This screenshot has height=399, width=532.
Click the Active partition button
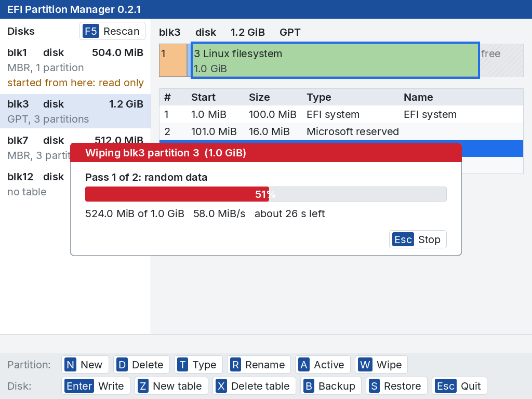tap(322, 365)
